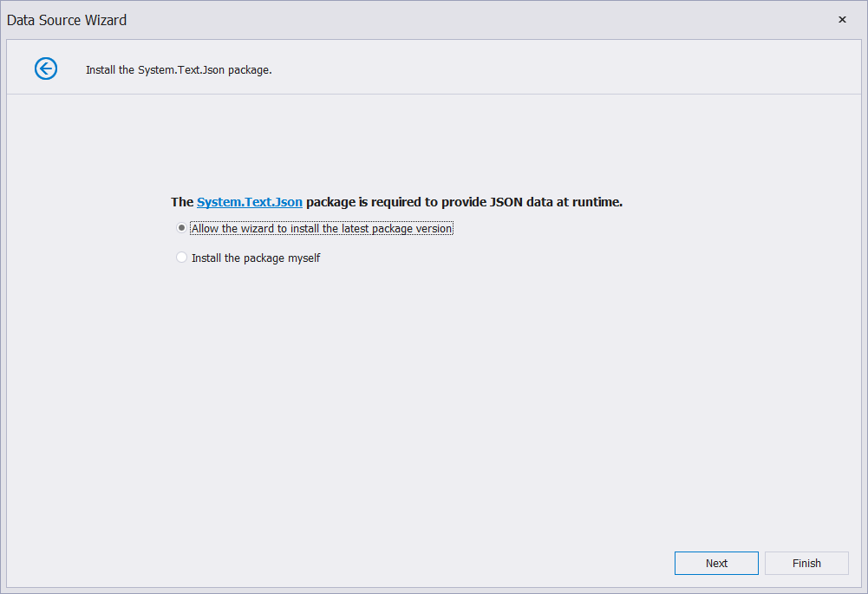
Task: Proceed with the Next button
Action: click(716, 563)
